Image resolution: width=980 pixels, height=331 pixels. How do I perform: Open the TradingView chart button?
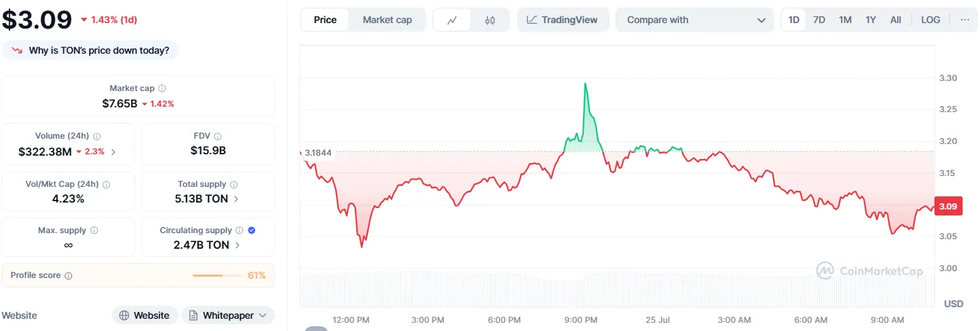click(563, 20)
